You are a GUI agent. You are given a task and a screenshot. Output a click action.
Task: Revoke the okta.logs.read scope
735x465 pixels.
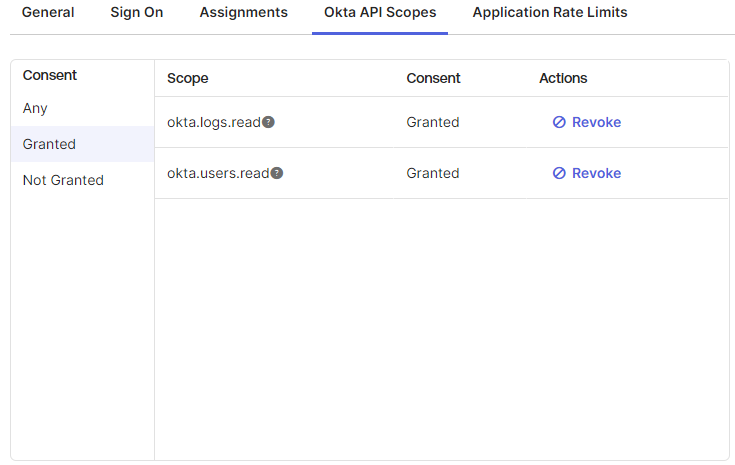[x=586, y=122]
